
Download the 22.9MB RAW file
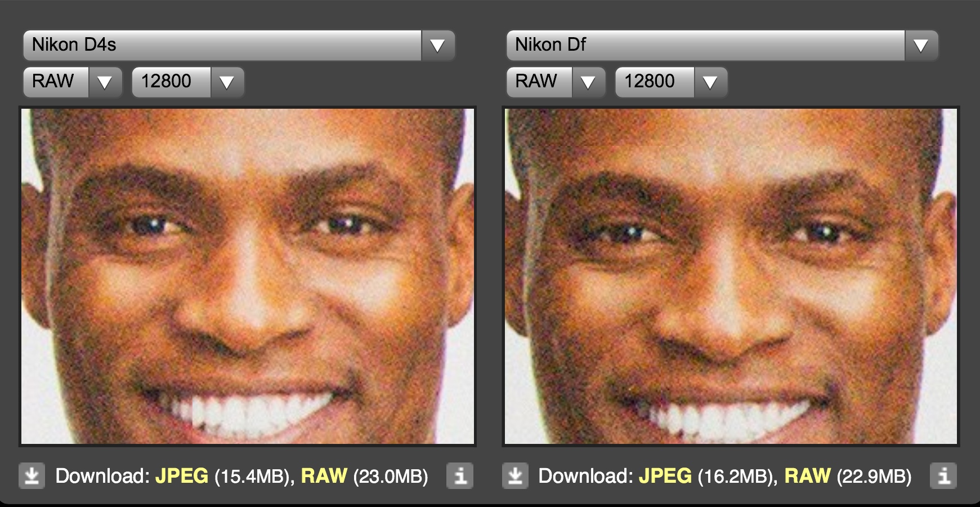[x=808, y=476]
